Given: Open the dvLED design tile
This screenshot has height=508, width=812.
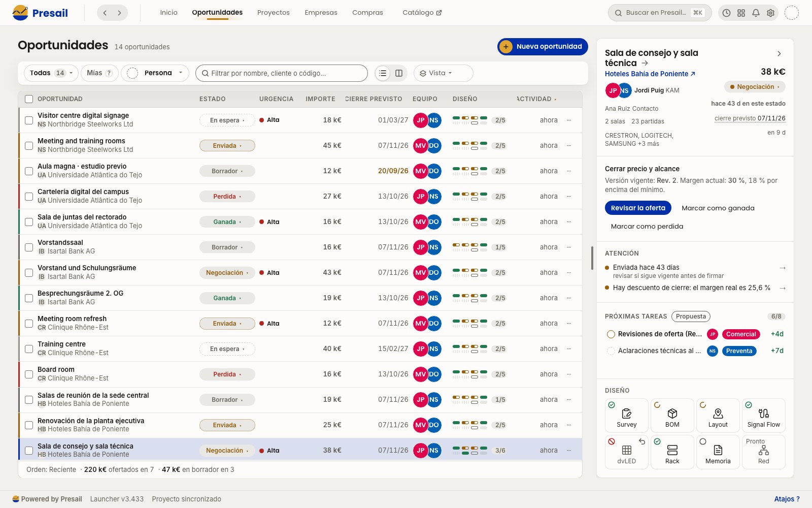Looking at the screenshot, I should pyautogui.click(x=626, y=452).
